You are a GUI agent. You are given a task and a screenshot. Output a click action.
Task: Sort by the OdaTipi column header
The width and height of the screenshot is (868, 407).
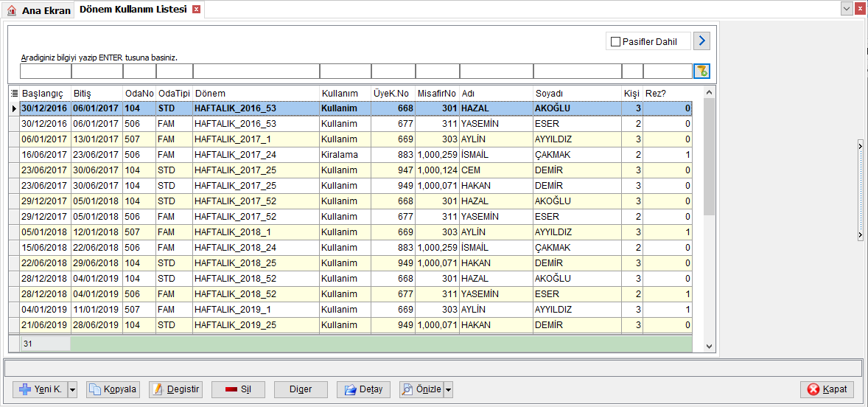175,94
